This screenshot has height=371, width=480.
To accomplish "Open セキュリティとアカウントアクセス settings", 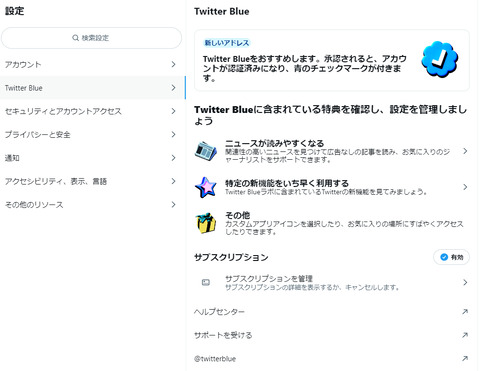I will [x=92, y=111].
